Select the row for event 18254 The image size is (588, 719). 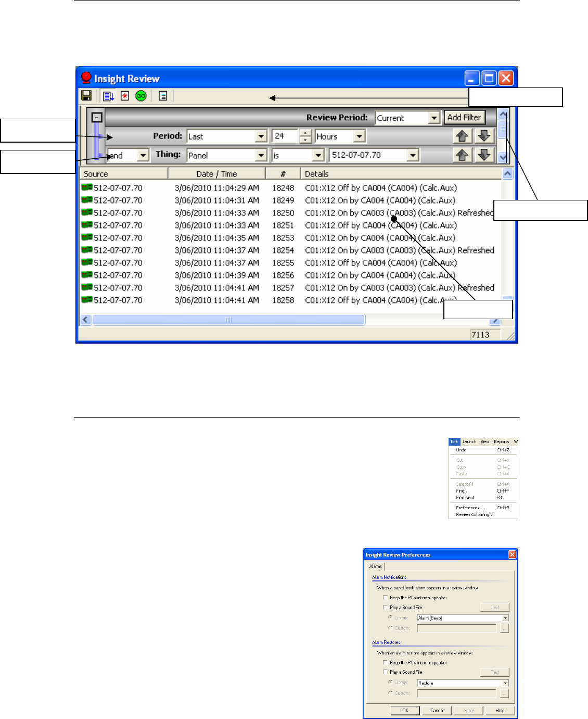click(290, 250)
